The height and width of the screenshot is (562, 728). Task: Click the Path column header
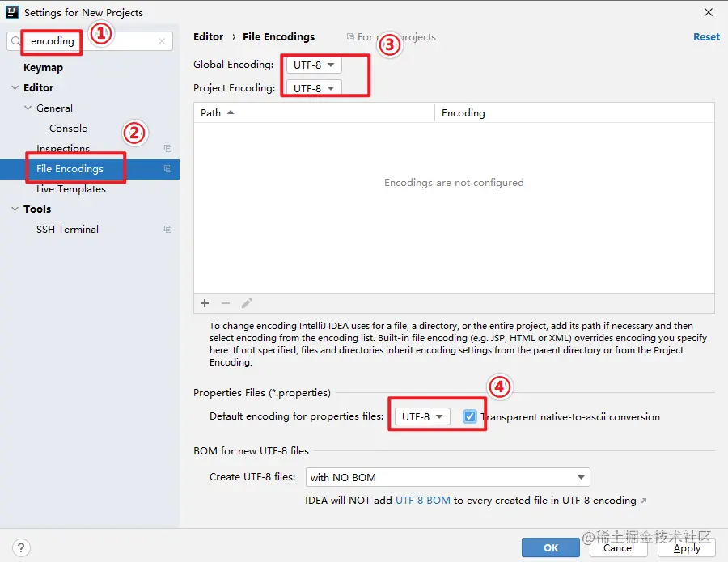pyautogui.click(x=314, y=112)
